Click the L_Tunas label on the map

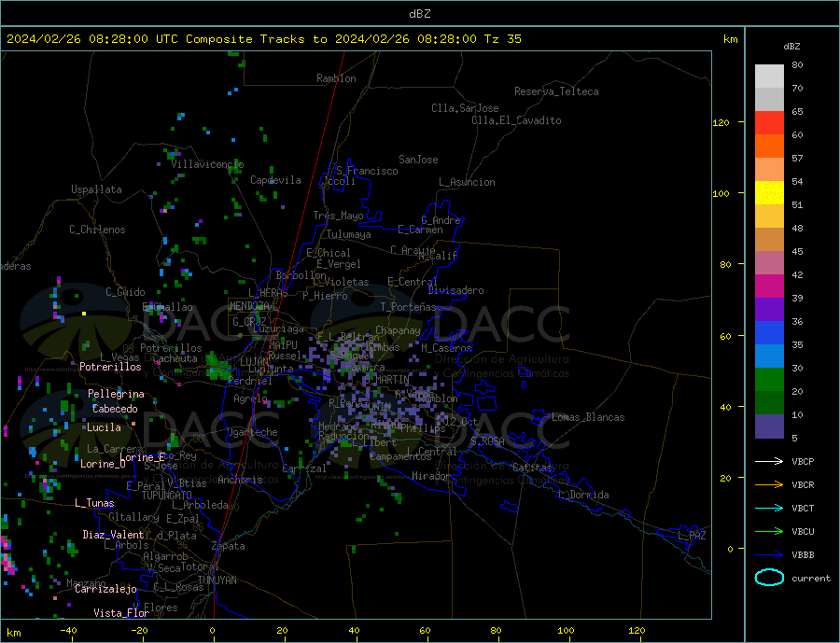point(94,503)
